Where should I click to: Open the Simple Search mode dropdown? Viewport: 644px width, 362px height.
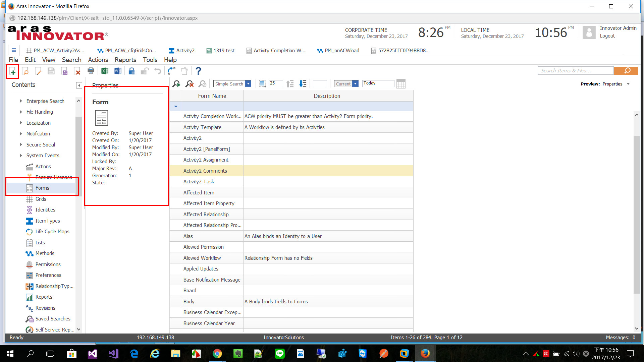tap(248, 84)
